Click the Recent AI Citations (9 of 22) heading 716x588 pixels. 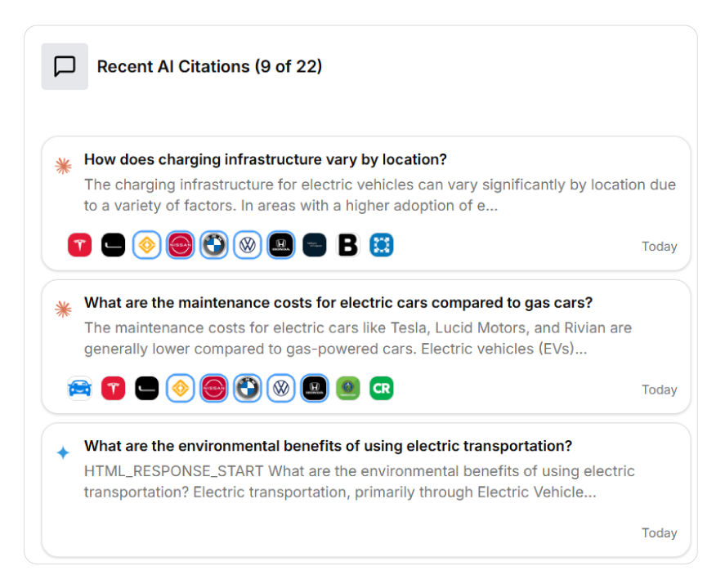209,67
